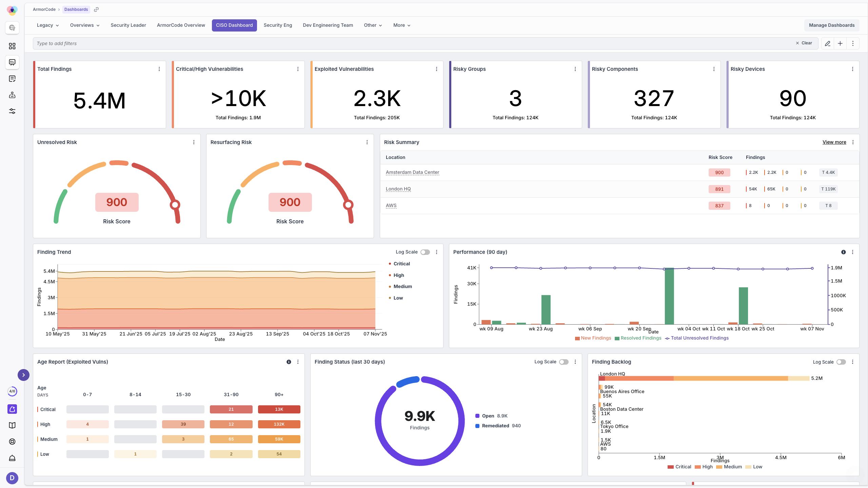The height and width of the screenshot is (488, 868).
Task: Open the book documentation icon in sidebar
Action: pyautogui.click(x=12, y=425)
